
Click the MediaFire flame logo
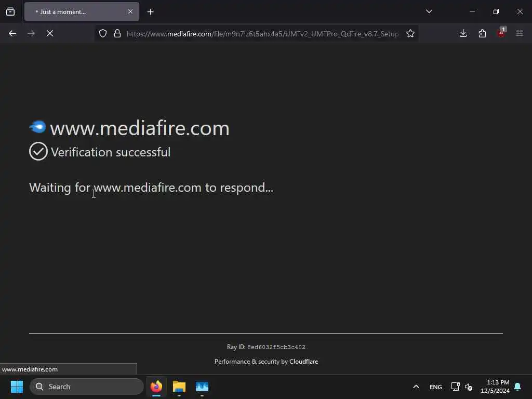37,127
